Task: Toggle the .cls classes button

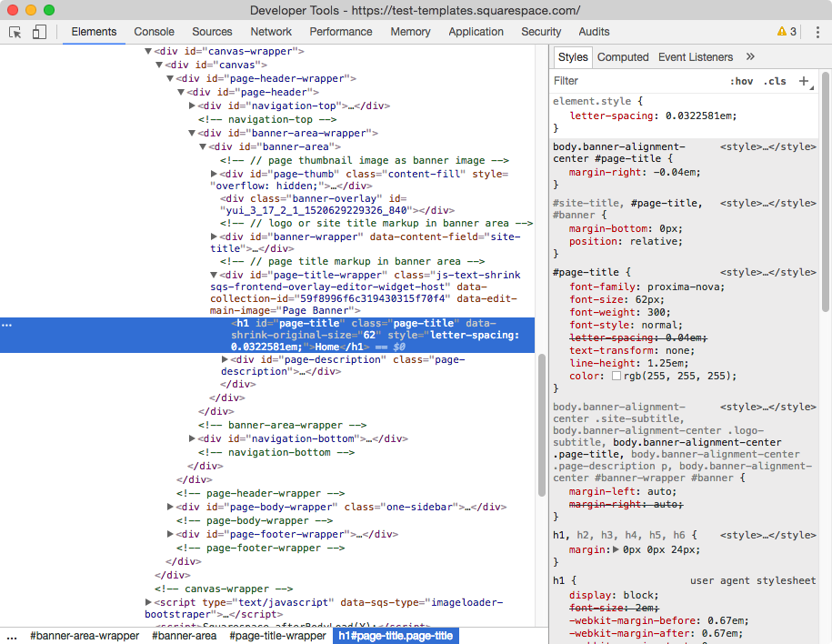Action: (775, 81)
